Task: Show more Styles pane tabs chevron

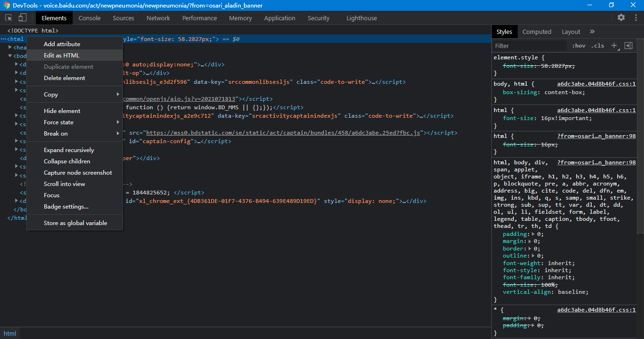Action: (x=592, y=32)
